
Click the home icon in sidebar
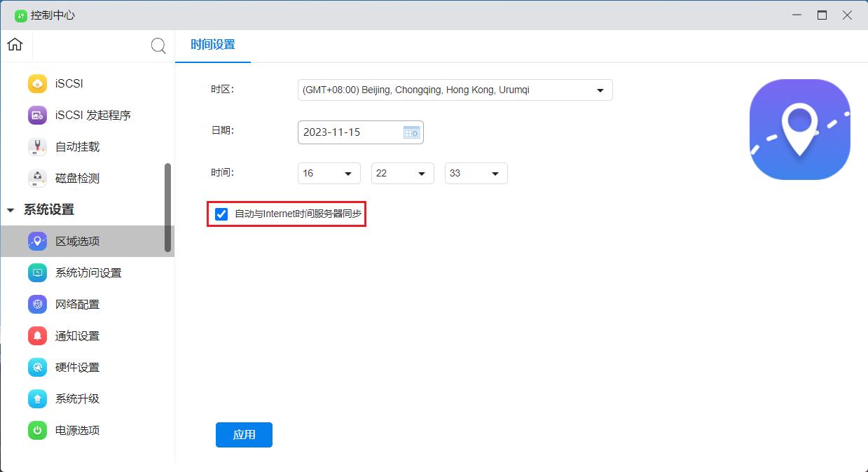[15, 45]
